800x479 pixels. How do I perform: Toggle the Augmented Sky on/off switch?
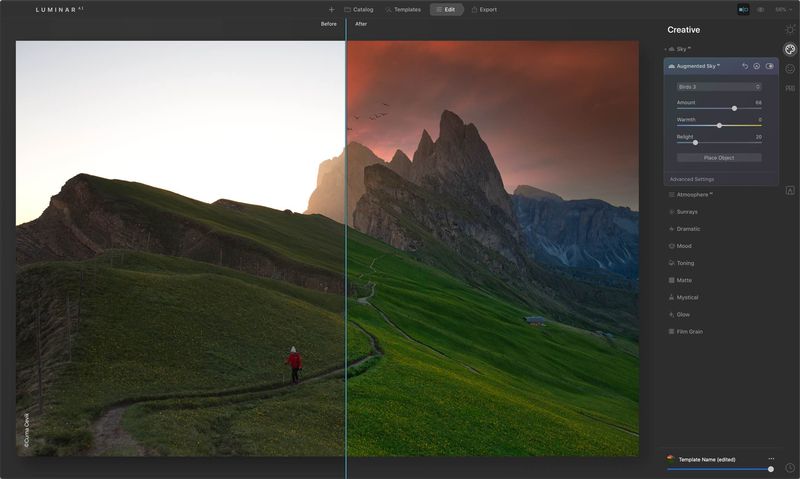point(769,66)
